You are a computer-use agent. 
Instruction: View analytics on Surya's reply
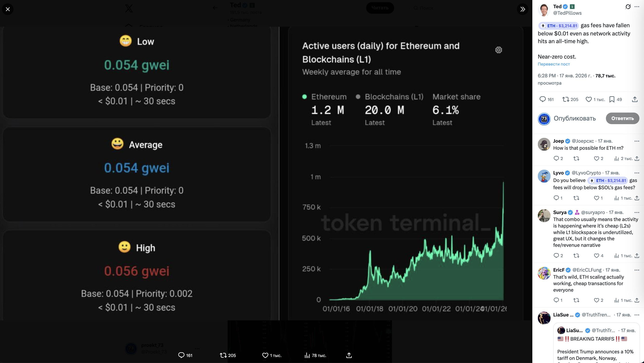click(617, 256)
